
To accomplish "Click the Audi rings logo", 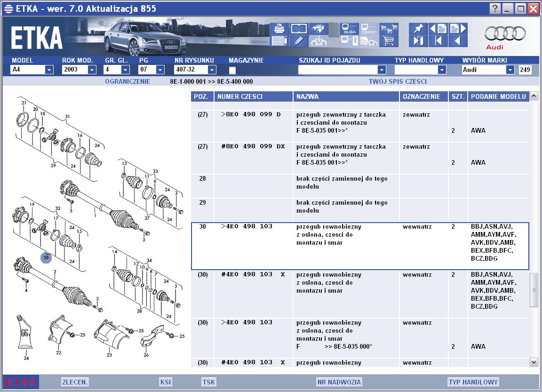I will [505, 34].
